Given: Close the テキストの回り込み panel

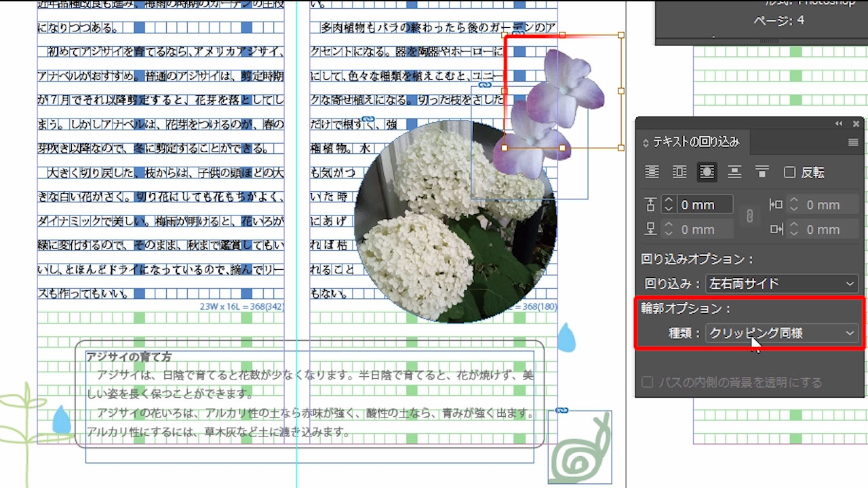Looking at the screenshot, I should (x=856, y=124).
